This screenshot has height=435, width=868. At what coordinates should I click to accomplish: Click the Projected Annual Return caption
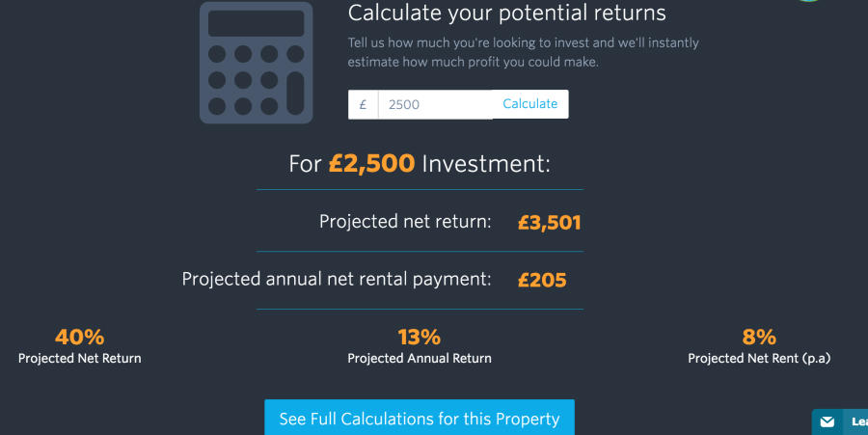420,359
